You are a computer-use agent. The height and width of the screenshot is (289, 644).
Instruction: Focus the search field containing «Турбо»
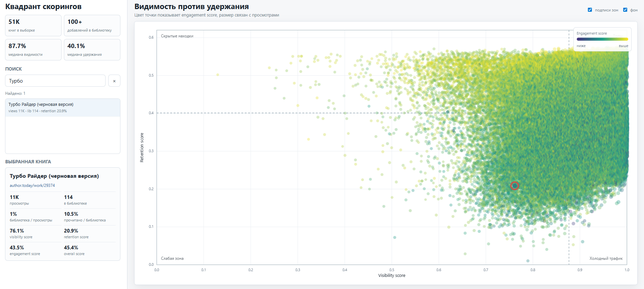(x=55, y=81)
